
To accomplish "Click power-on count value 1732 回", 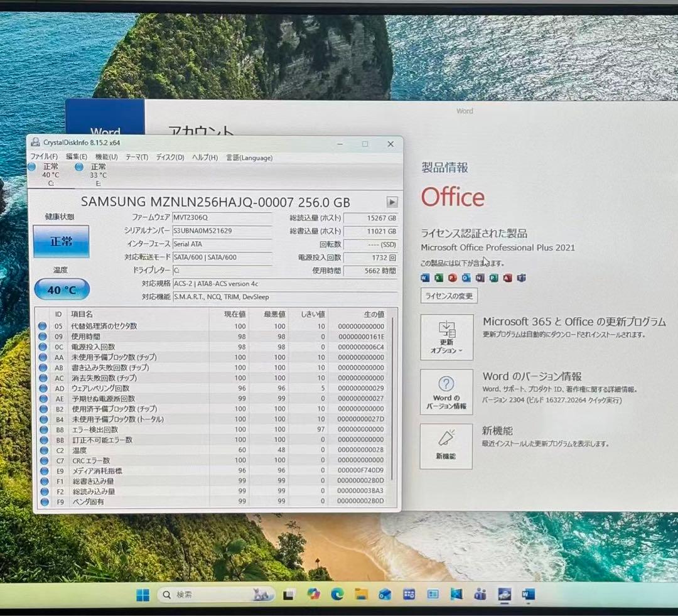I will coord(370,257).
